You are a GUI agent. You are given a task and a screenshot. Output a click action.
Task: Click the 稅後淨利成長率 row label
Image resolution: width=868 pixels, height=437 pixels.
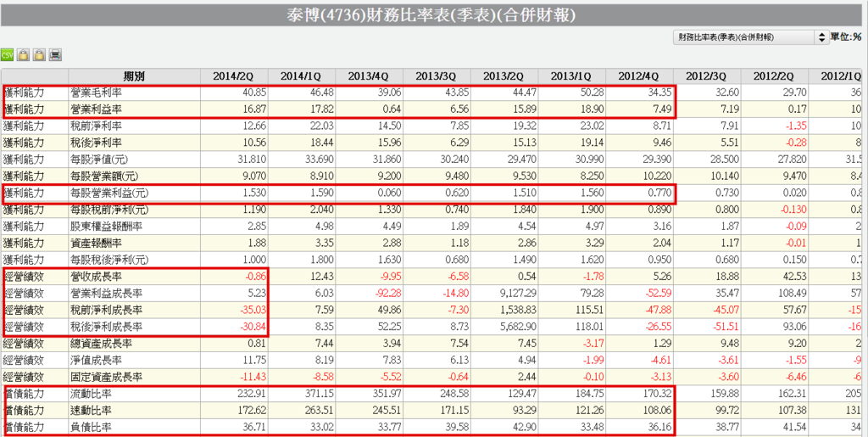106,327
